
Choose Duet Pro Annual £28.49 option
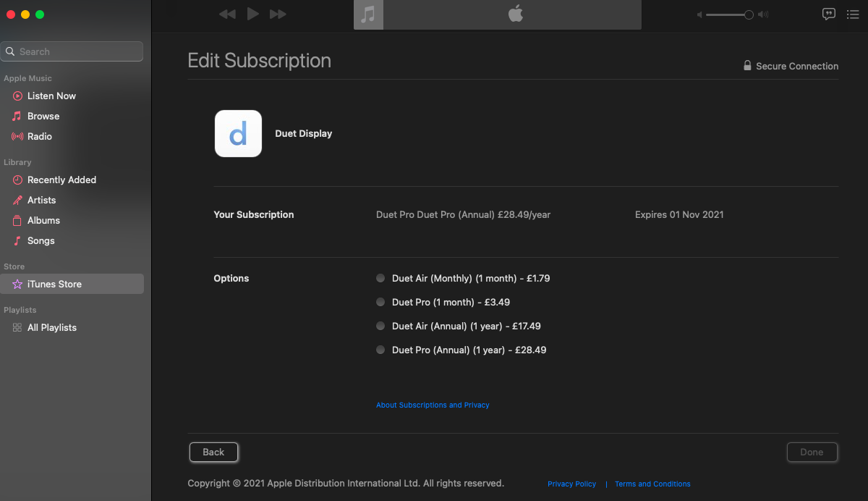[380, 350]
